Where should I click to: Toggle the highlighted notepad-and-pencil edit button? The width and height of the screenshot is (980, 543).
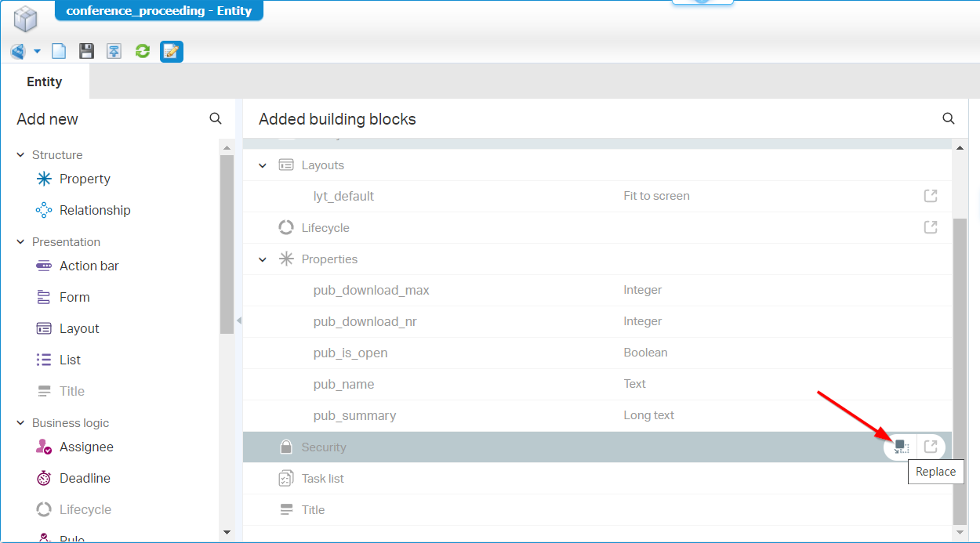tap(171, 52)
